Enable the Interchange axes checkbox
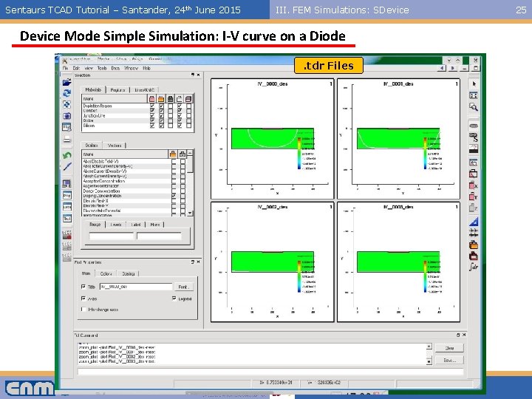This screenshot has width=532, height=399. pyautogui.click(x=83, y=309)
